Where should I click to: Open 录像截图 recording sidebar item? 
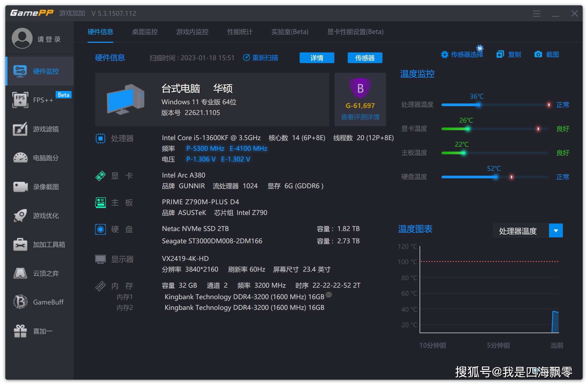click(x=40, y=187)
